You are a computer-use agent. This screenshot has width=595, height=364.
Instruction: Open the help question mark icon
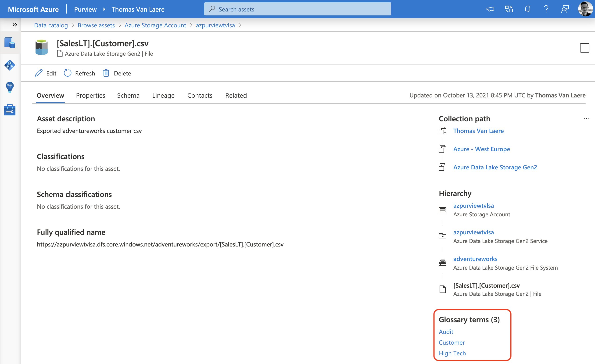coord(546,9)
